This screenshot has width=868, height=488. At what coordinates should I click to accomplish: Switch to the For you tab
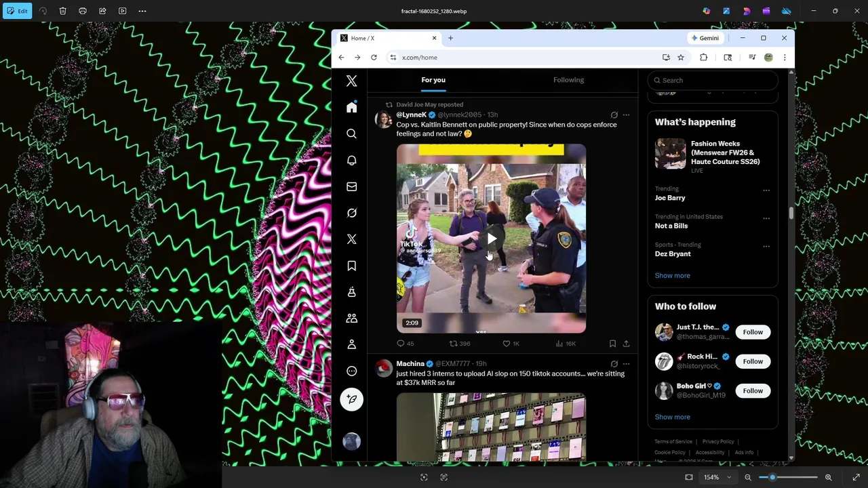(x=433, y=80)
